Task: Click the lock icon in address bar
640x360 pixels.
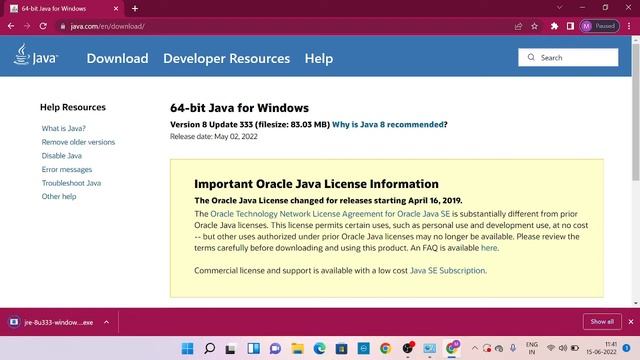Action: 62,27
